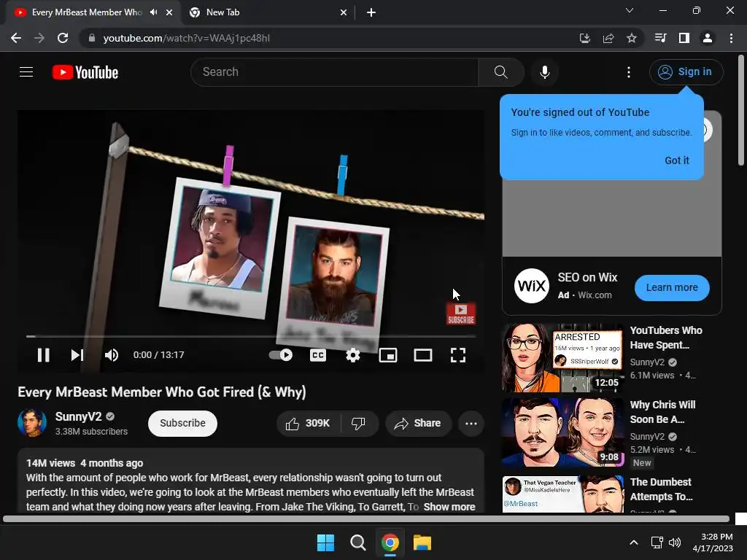Open the YouTube guide hamburger menu
The image size is (747, 560).
(26, 72)
